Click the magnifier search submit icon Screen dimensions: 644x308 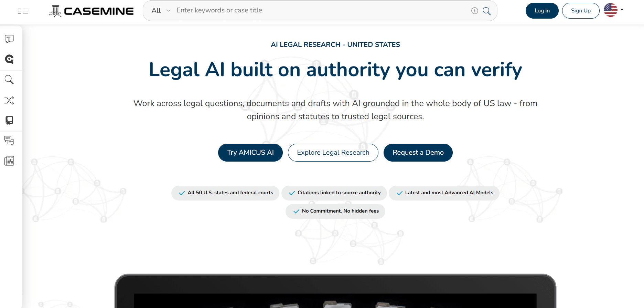click(x=487, y=11)
